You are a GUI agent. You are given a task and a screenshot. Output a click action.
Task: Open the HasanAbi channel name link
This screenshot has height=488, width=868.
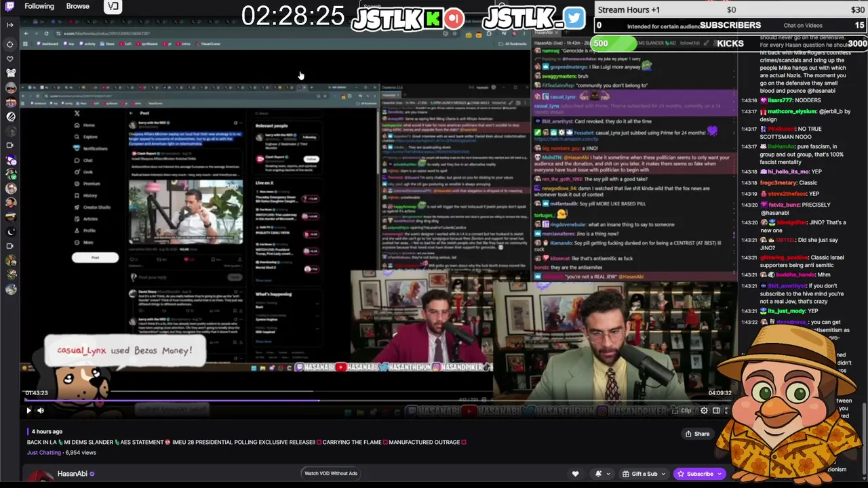tap(73, 474)
